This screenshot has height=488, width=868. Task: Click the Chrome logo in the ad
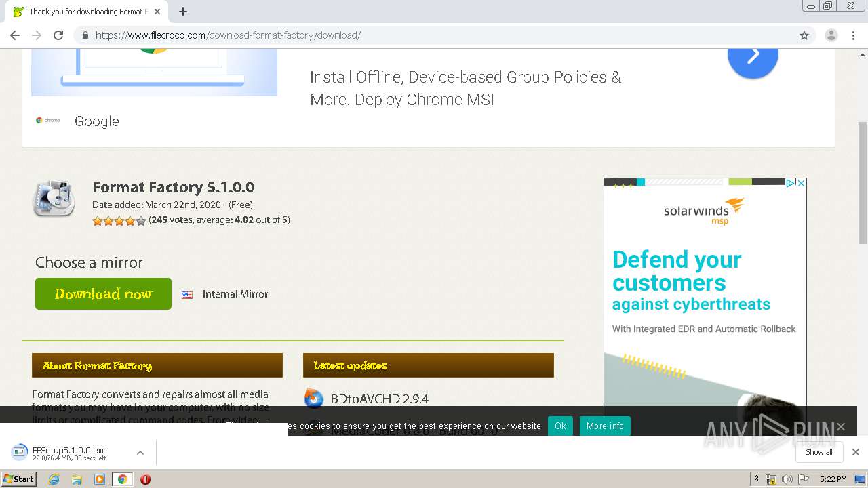47,121
